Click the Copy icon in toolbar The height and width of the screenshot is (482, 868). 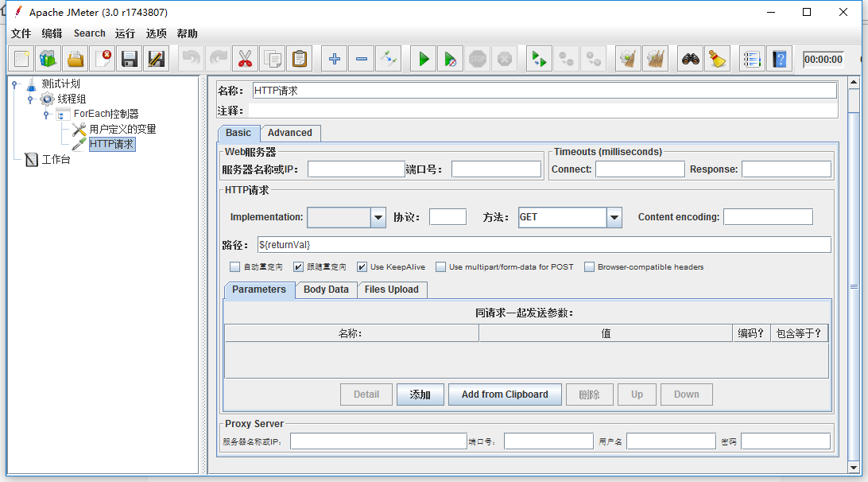click(x=273, y=59)
